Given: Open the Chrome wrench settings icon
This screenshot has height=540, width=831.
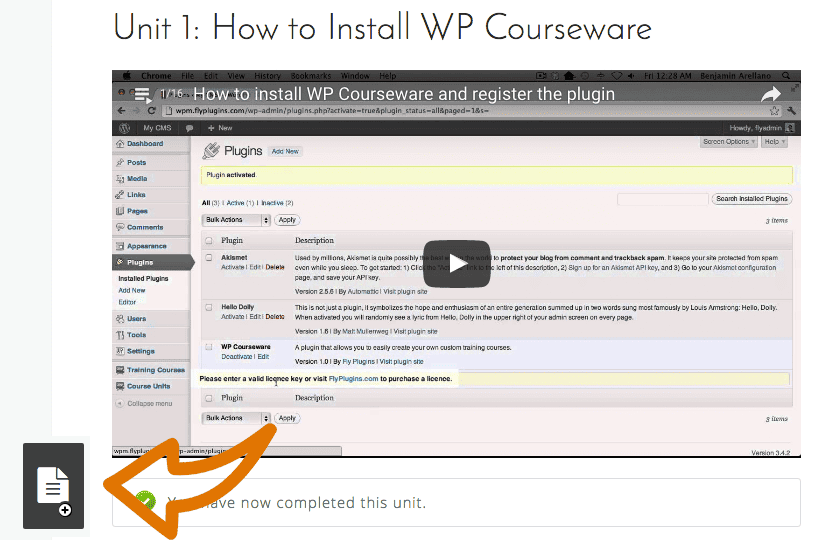Looking at the screenshot, I should pos(791,111).
